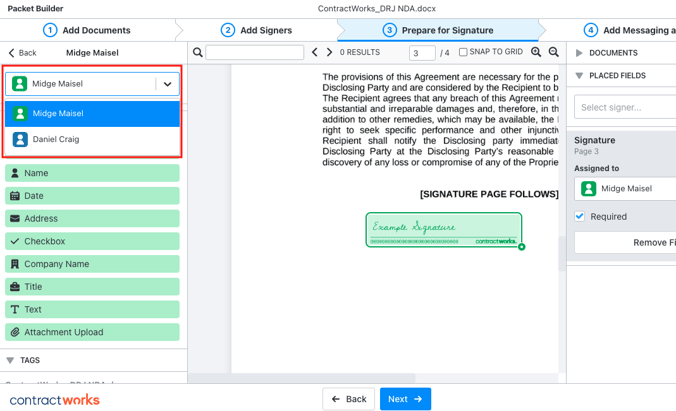
Task: Switch to Add Signers step
Action: [257, 30]
